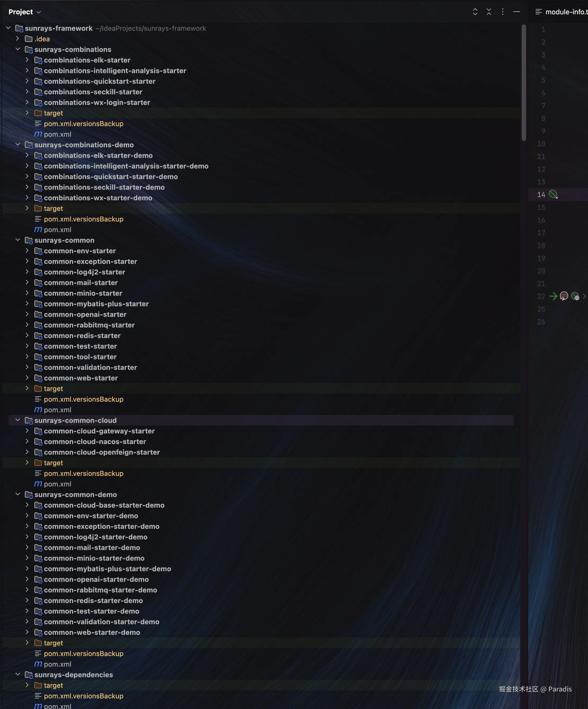This screenshot has width=588, height=709.
Task: Collapse the sunrays-combinations module
Action: coord(18,49)
